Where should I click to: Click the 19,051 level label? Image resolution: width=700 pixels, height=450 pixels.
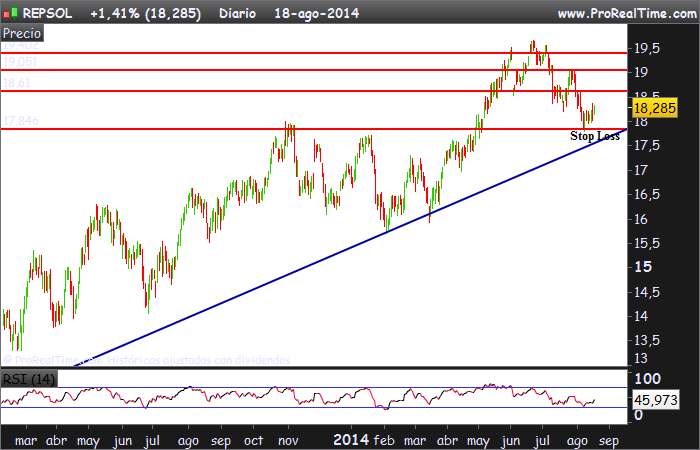coord(20,62)
